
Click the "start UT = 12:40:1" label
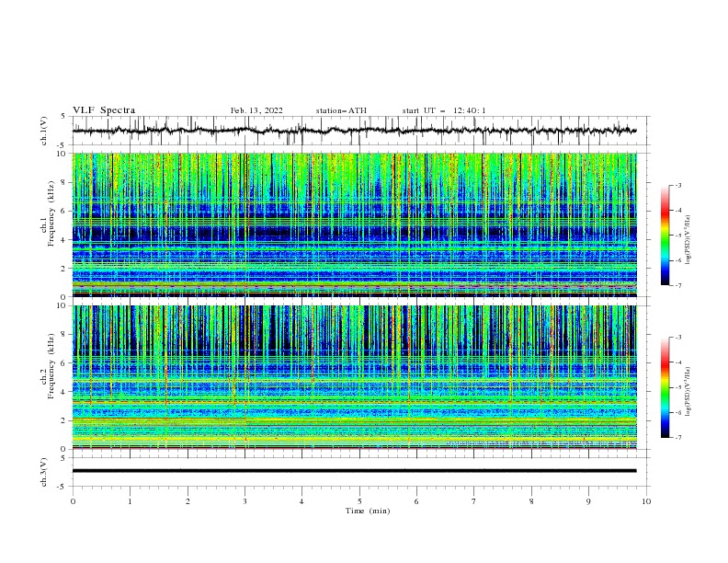click(444, 110)
